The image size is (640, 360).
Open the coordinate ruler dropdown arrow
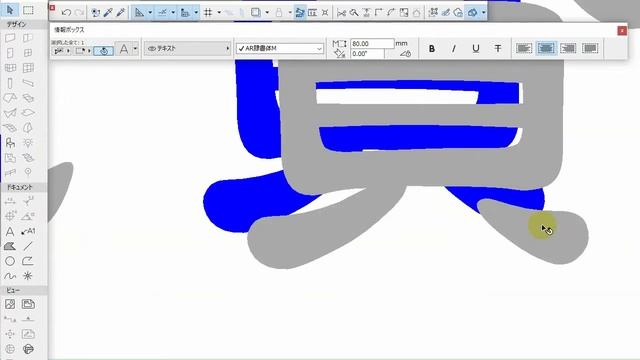(196, 13)
